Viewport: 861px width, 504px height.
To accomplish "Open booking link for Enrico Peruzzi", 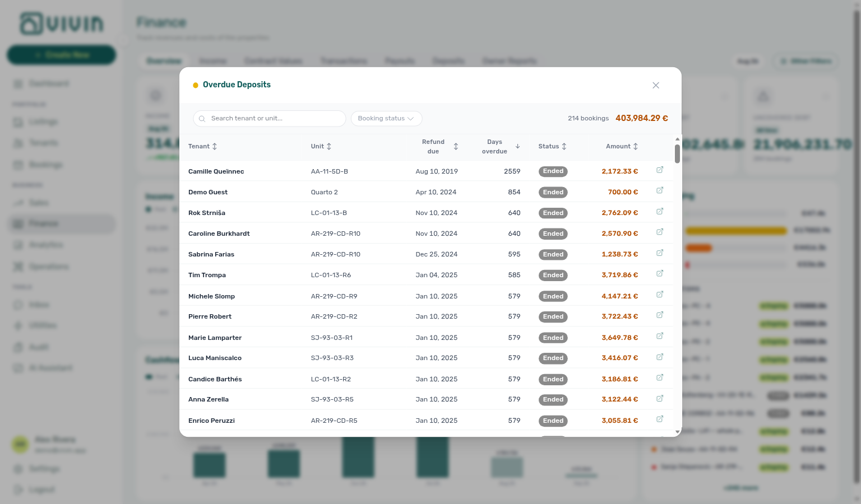I will [660, 419].
